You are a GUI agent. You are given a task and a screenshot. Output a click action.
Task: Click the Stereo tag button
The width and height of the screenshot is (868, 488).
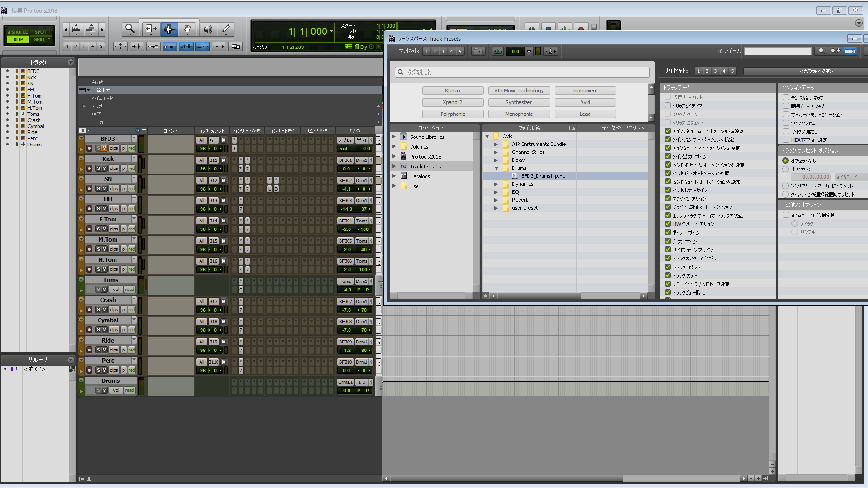coord(452,91)
